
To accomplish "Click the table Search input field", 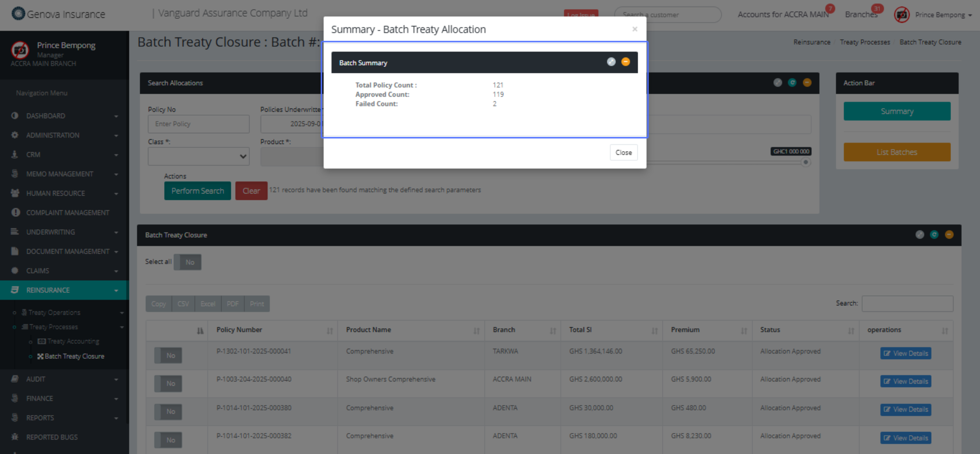I will 907,303.
